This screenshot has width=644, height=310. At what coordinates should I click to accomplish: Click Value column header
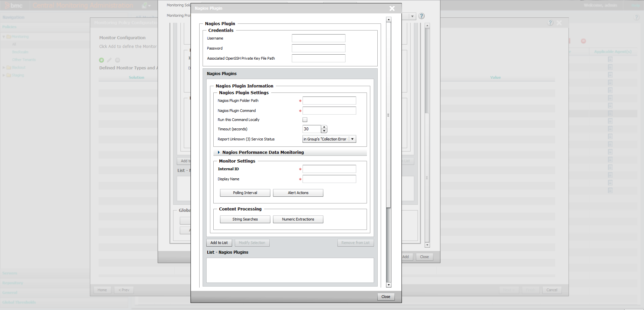coord(495,77)
